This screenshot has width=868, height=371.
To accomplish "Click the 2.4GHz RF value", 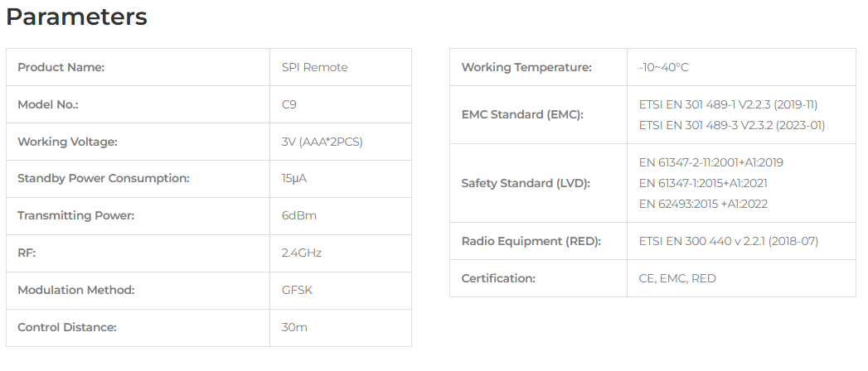I will tap(301, 253).
